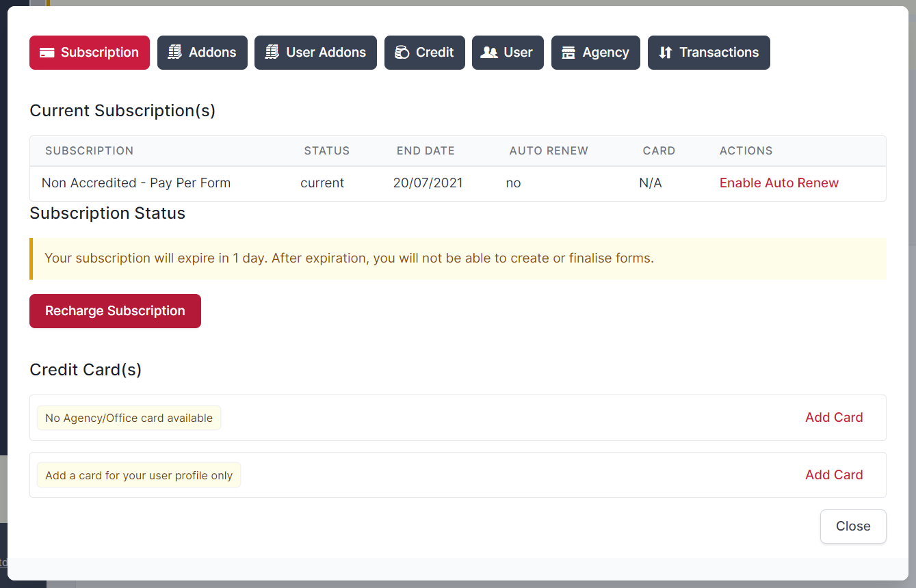Click the subscription expiry warning message
The height and width of the screenshot is (588, 916).
point(458,258)
